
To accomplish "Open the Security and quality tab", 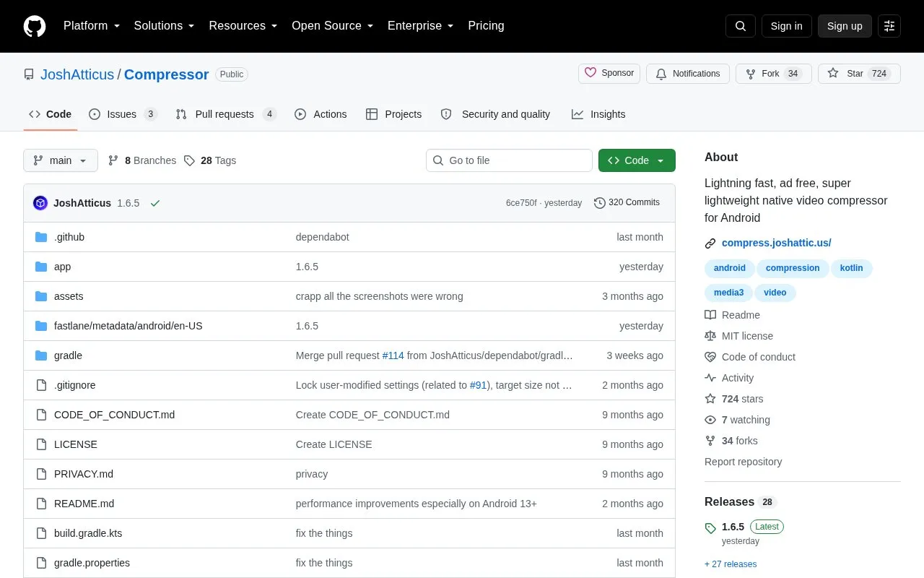I will coord(495,114).
